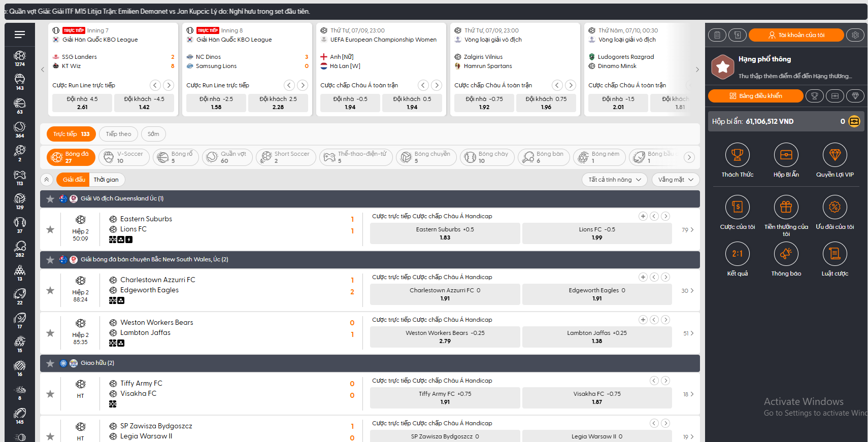Favorite the Eastern Suburbs vs Lions FC match
The width and height of the screenshot is (868, 442).
tap(50, 229)
